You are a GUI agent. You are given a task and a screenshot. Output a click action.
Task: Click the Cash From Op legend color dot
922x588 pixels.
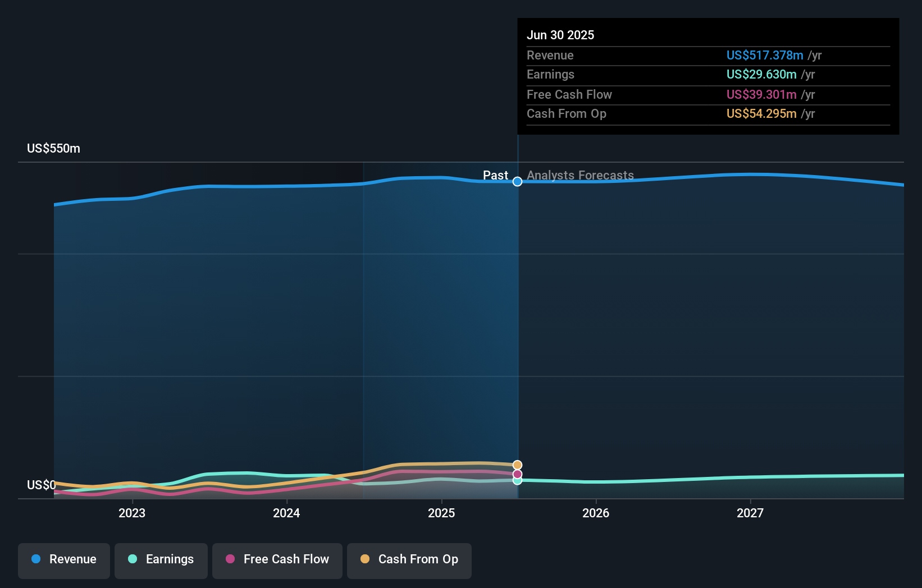(x=366, y=559)
